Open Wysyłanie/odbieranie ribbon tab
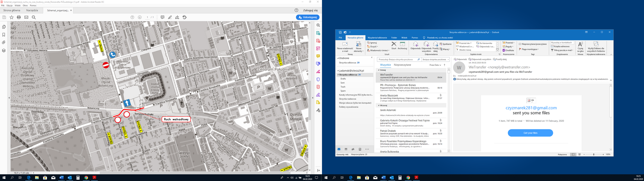 (x=377, y=38)
